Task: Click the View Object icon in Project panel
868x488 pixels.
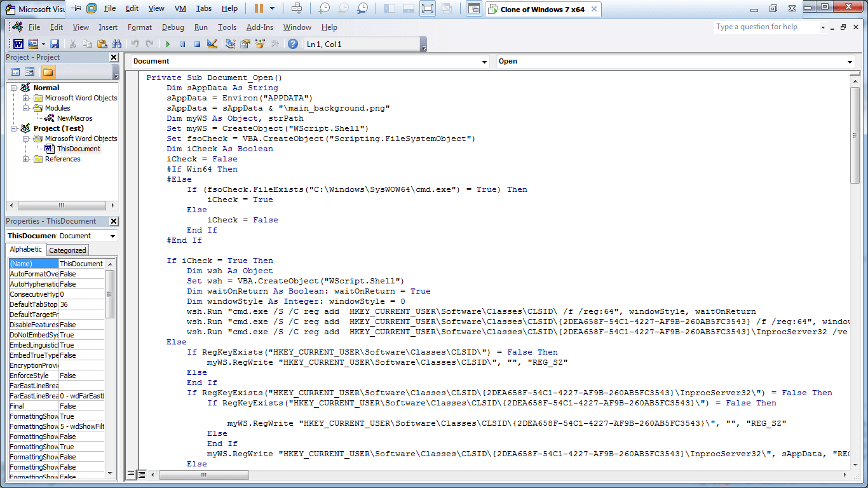Action: pyautogui.click(x=29, y=72)
